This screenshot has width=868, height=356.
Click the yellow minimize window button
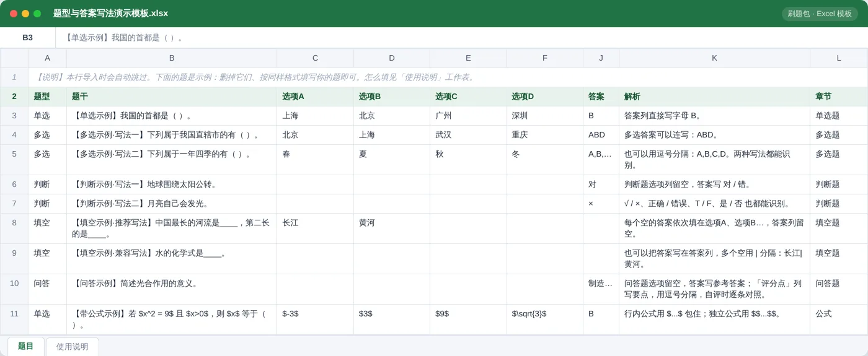click(x=25, y=14)
